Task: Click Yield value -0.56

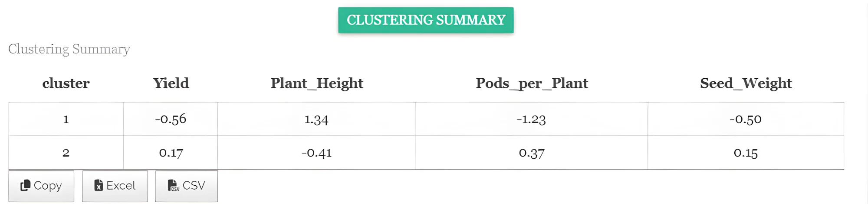Action: 171,119
